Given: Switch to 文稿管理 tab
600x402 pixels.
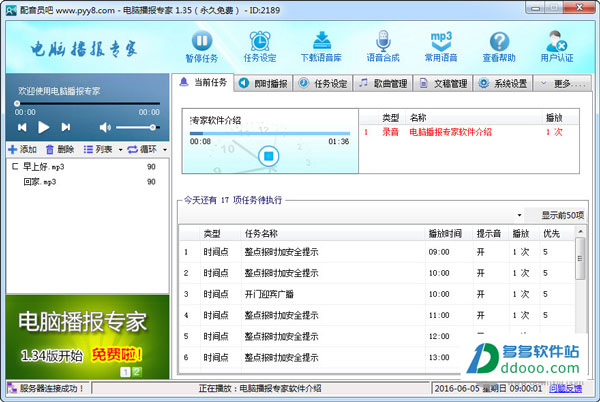Looking at the screenshot, I should tap(443, 83).
